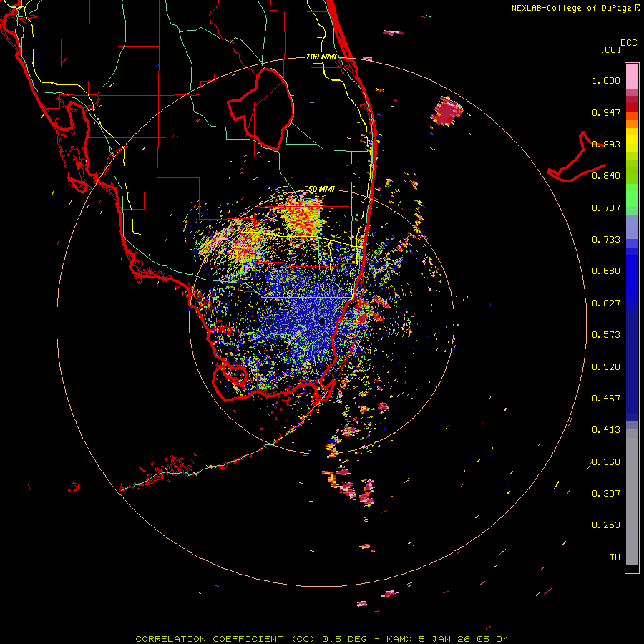Screen dimensions: 644x644
Task: Pick the lavender segment of color bar
Action: pyautogui.click(x=632, y=227)
